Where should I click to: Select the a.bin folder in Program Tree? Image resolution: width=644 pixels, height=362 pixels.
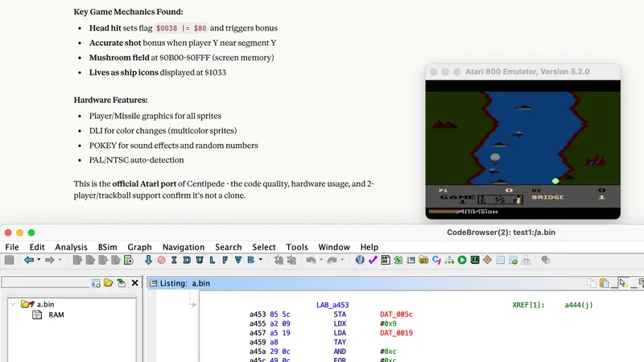coord(38,304)
